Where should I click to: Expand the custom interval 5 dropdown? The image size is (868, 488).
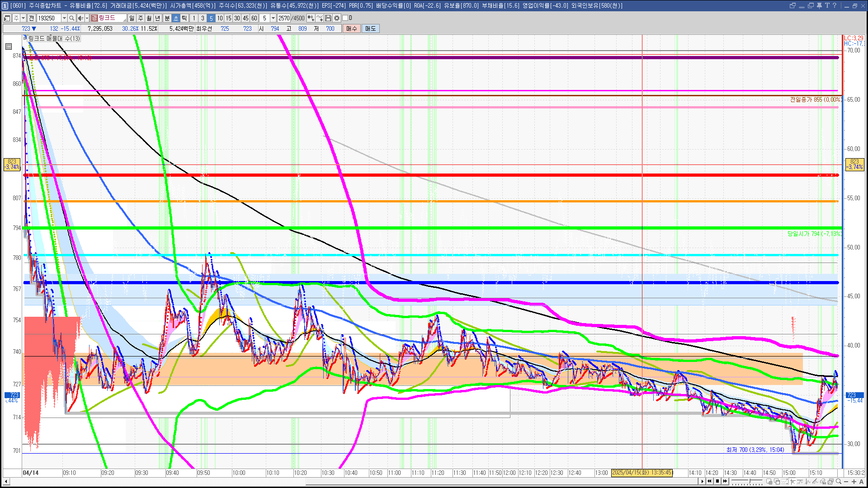[273, 18]
